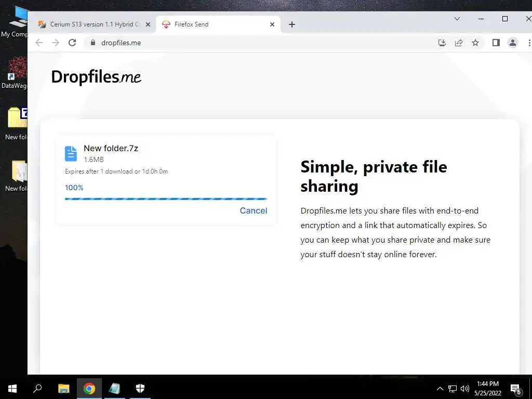Click the upload progress bar
Screen dimensions: 532x399
[x=166, y=199]
